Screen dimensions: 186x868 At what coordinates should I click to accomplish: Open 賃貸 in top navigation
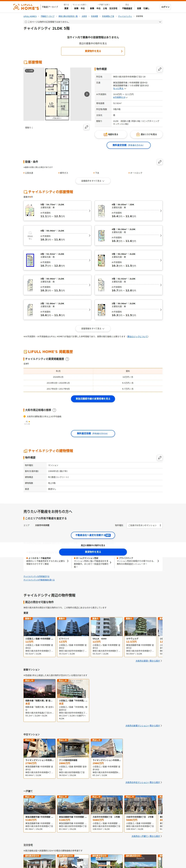click(x=66, y=8)
